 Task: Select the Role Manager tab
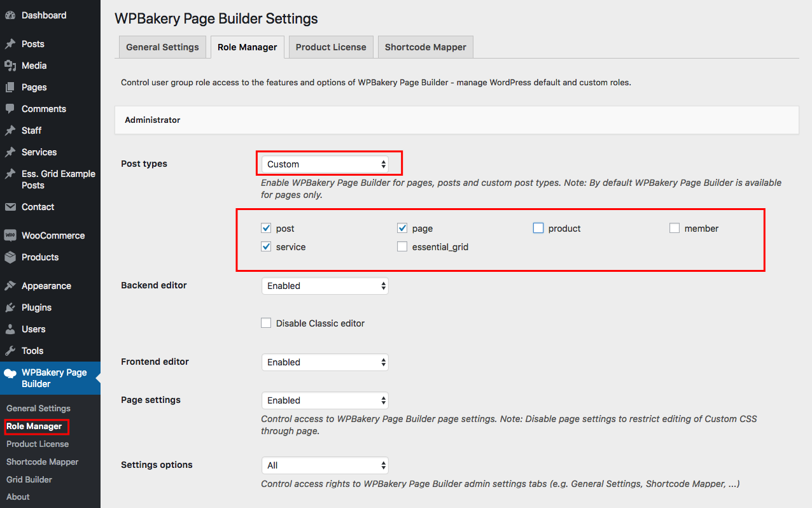click(x=248, y=47)
